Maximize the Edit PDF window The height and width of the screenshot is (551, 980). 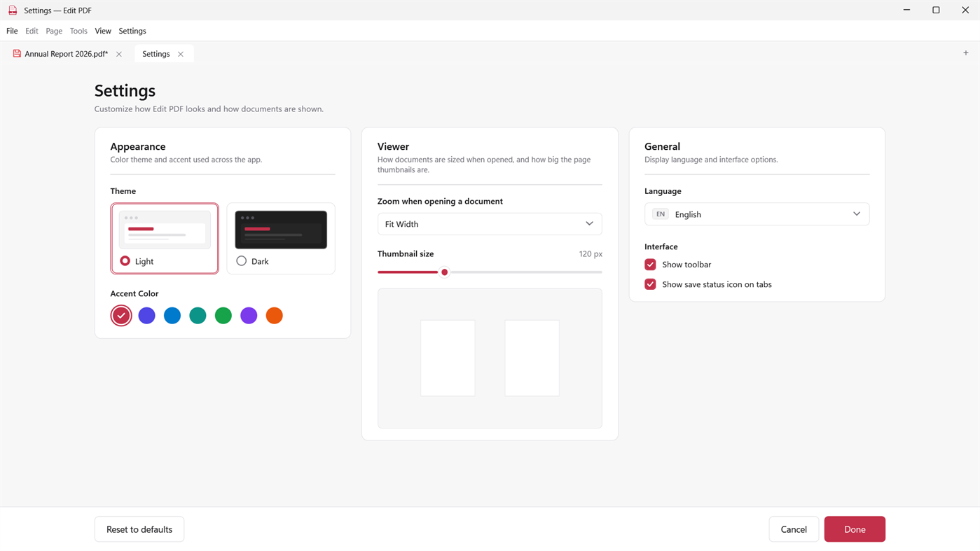(x=936, y=11)
